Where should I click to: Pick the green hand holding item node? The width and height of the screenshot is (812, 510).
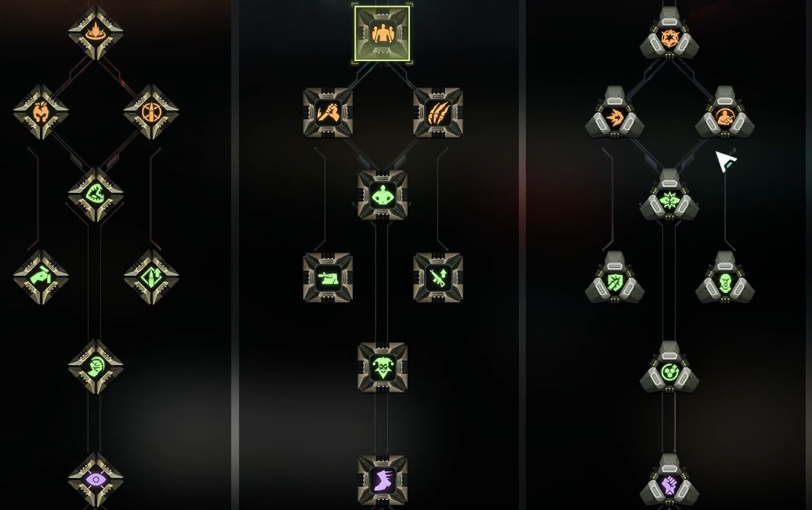[x=41, y=277]
